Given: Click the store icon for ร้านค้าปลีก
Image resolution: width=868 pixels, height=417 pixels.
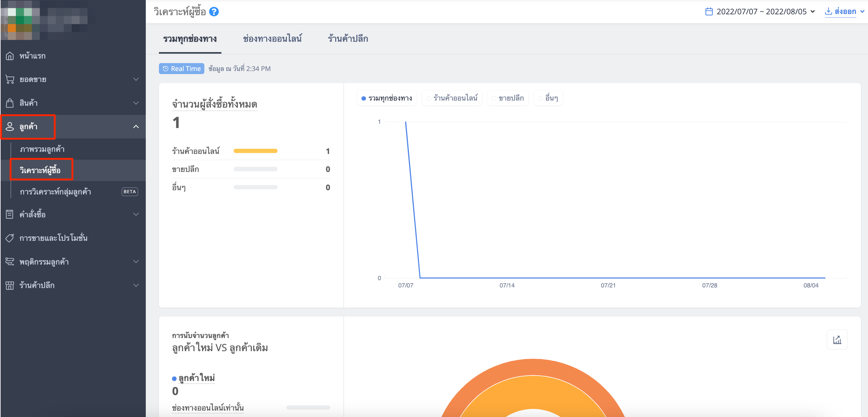Looking at the screenshot, I should point(10,285).
